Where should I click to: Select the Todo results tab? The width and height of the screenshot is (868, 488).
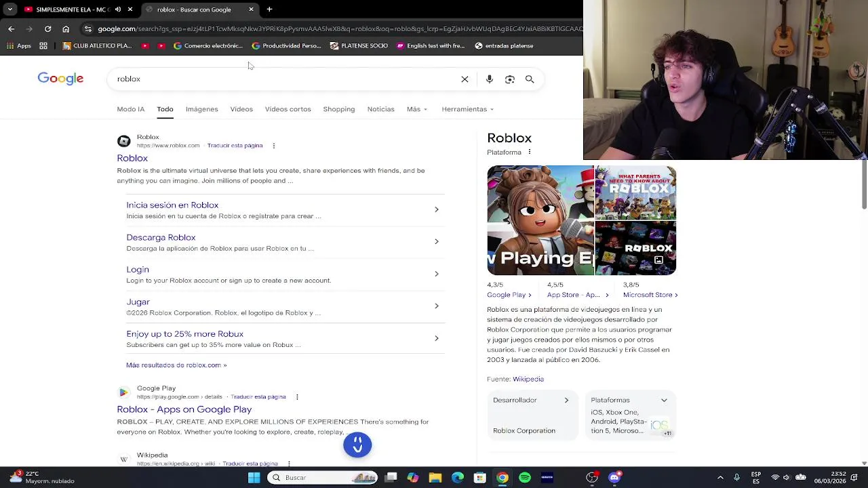[165, 109]
